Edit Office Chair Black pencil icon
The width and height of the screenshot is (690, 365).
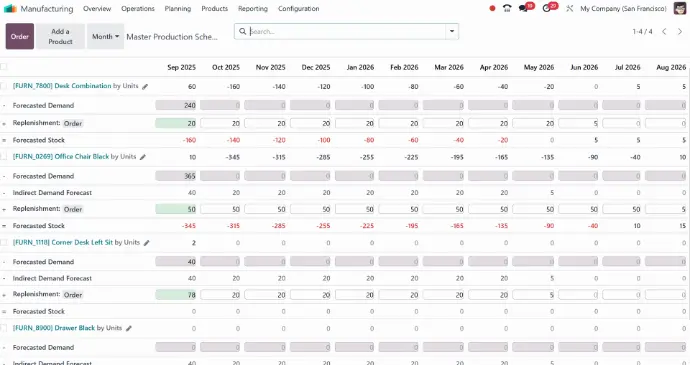pos(143,157)
